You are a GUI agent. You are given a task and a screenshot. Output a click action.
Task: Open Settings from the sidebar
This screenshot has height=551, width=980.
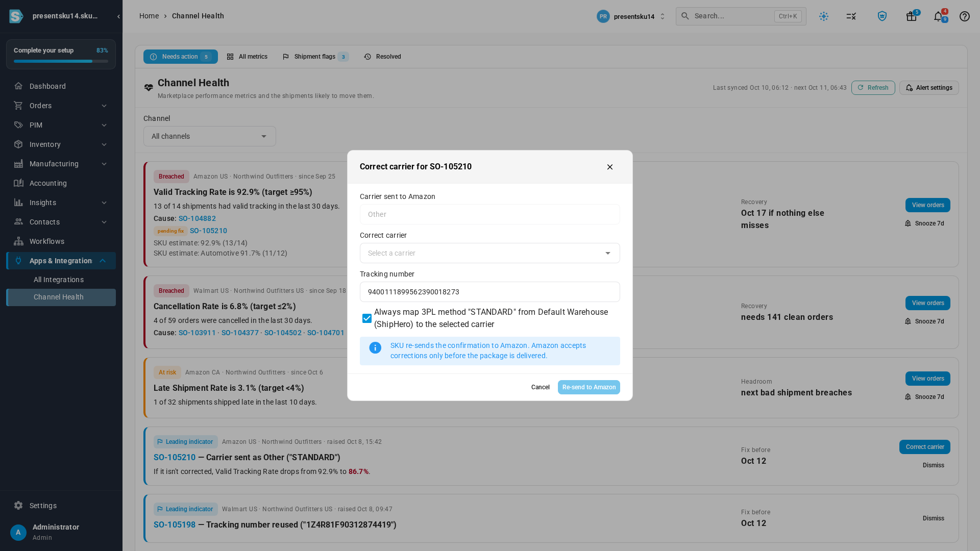(x=61, y=506)
